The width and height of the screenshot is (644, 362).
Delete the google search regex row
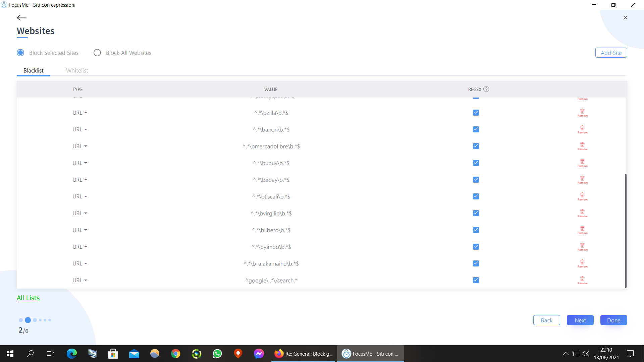(582, 280)
